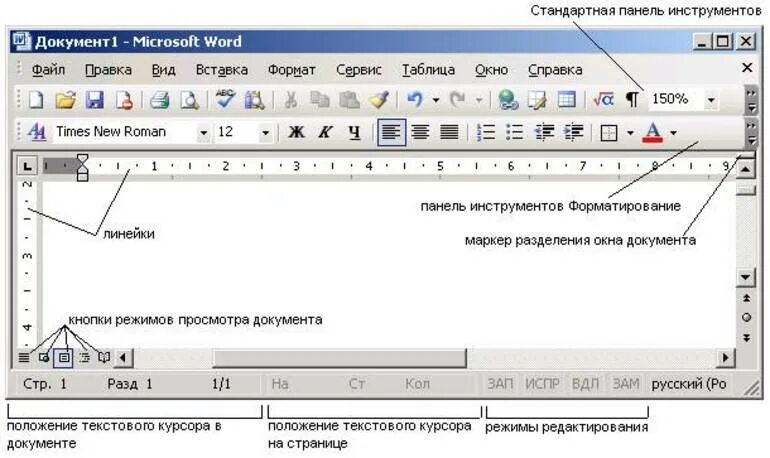This screenshot has width=770, height=458.
Task: Switch to Web Layout view button
Action: pyautogui.click(x=44, y=357)
